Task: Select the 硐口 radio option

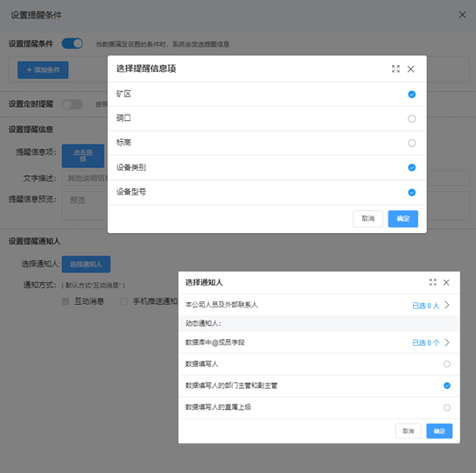Action: [x=411, y=118]
